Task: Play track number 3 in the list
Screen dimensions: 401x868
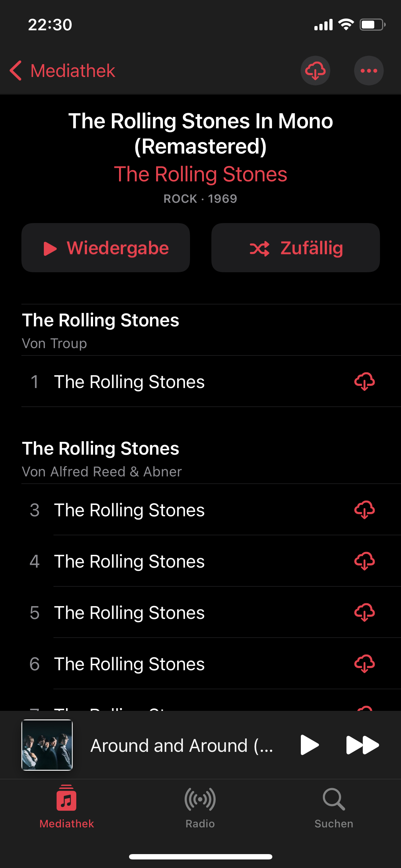Action: coord(129,510)
